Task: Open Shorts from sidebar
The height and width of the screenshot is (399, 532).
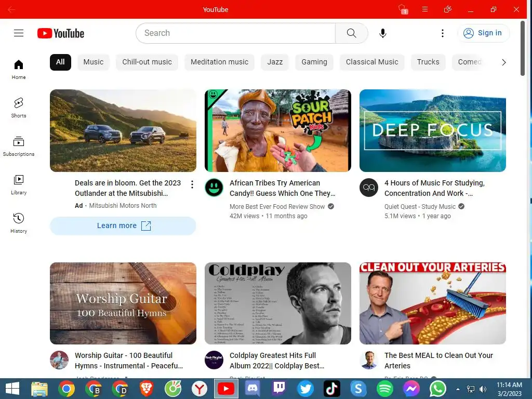Action: pyautogui.click(x=19, y=108)
